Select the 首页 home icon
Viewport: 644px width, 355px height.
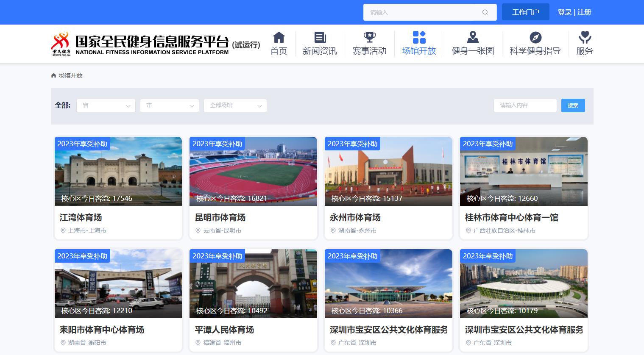(x=279, y=37)
